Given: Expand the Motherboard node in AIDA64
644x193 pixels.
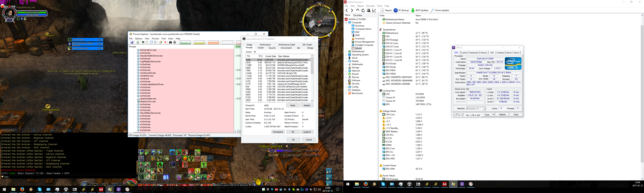Looking at the screenshot, I should point(346,51).
